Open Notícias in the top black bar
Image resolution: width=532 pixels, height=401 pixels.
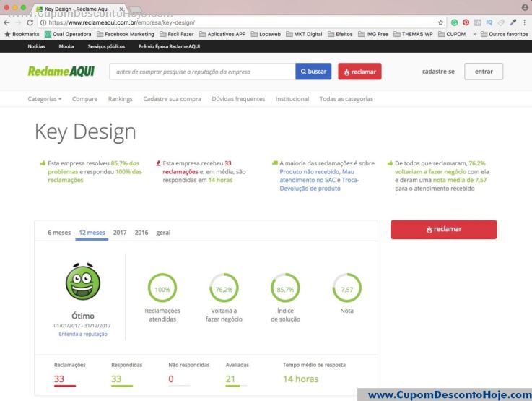(36, 46)
